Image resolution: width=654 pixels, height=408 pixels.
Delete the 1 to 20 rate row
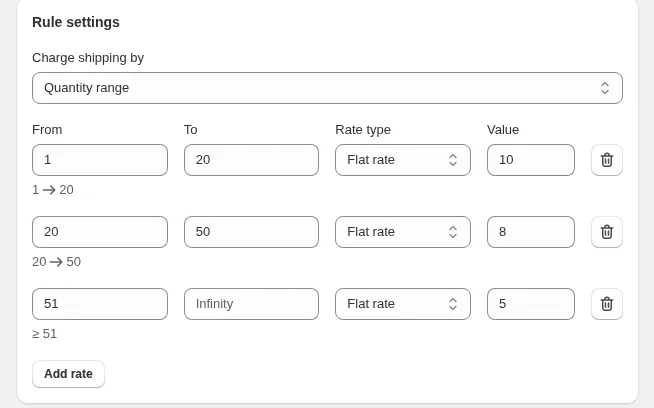tap(607, 160)
